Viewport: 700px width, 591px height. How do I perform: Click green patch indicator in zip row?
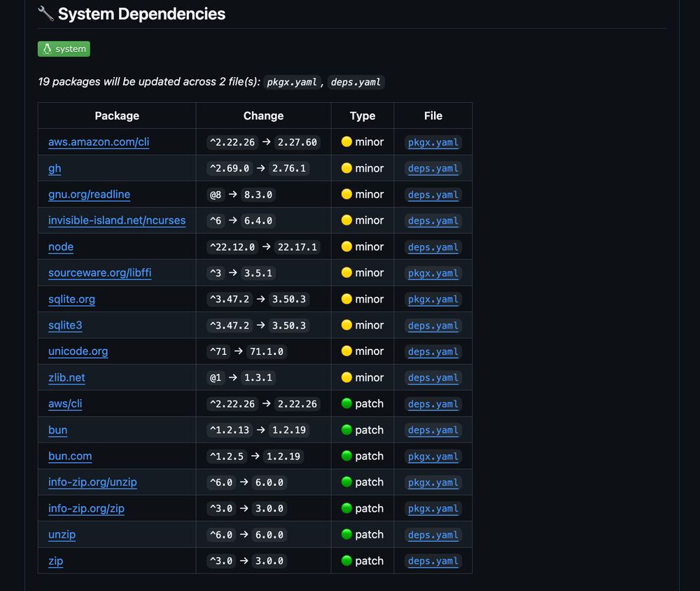pos(346,560)
